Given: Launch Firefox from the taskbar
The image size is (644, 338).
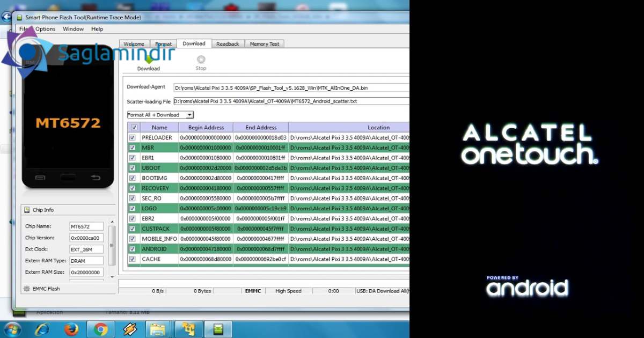Looking at the screenshot, I should click(71, 329).
